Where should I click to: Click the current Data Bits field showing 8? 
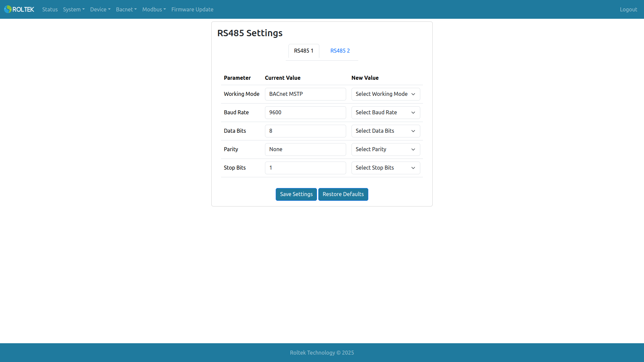tap(305, 131)
